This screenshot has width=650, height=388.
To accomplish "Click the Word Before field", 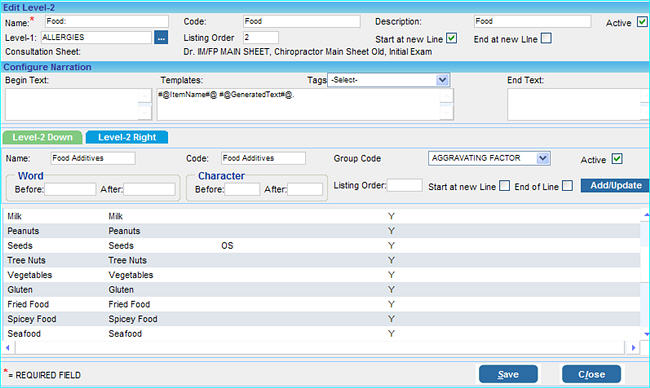I will pyautogui.click(x=70, y=189).
